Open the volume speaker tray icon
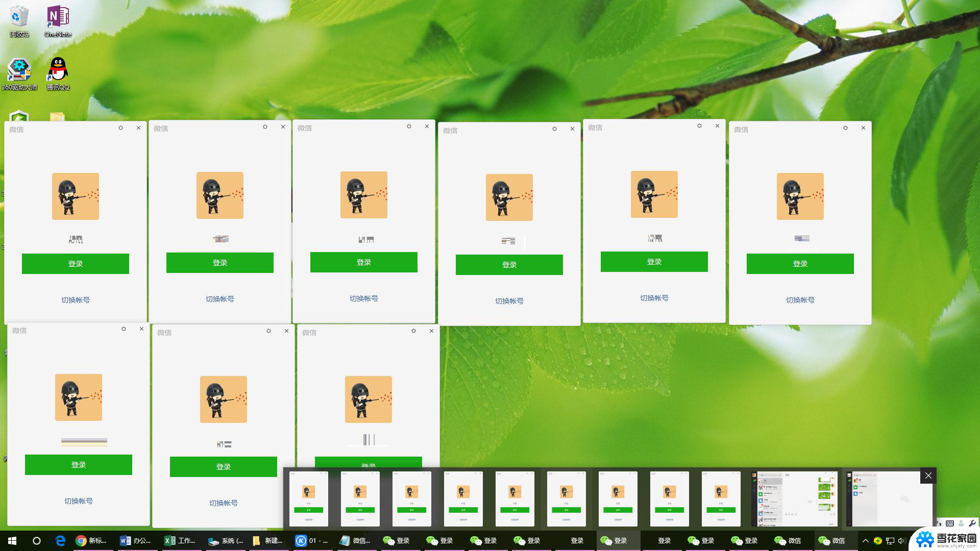 click(x=901, y=541)
